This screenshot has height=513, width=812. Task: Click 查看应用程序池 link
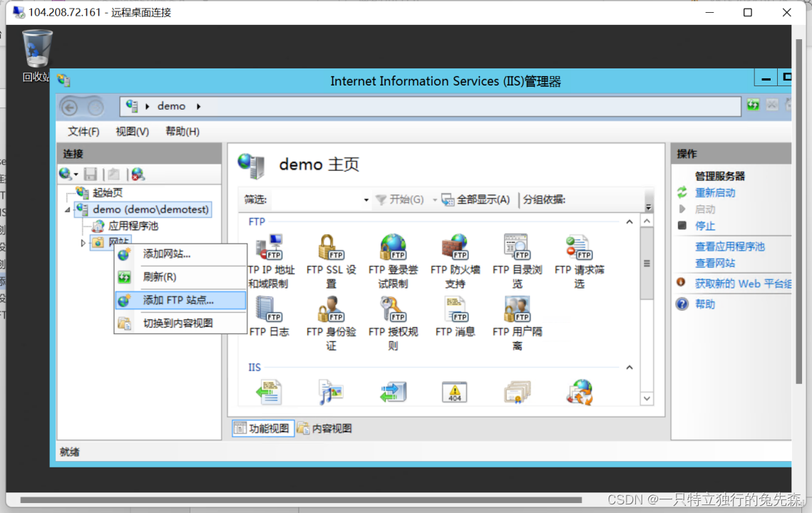coord(730,247)
